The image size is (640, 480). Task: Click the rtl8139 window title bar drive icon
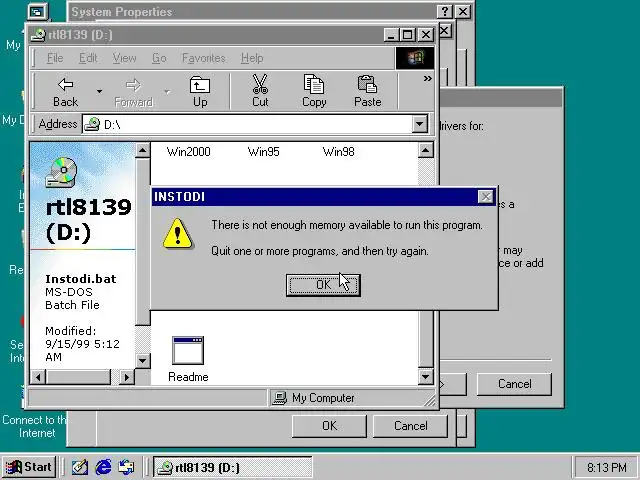click(x=38, y=35)
